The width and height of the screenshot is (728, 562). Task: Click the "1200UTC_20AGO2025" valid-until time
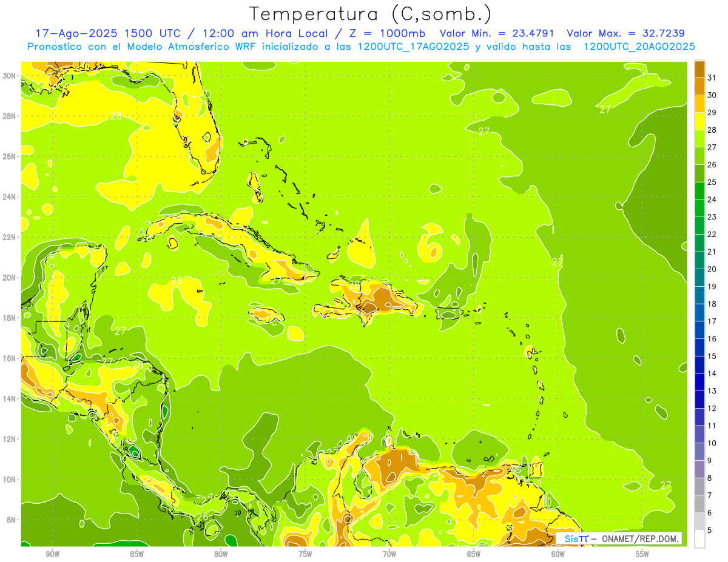click(639, 46)
